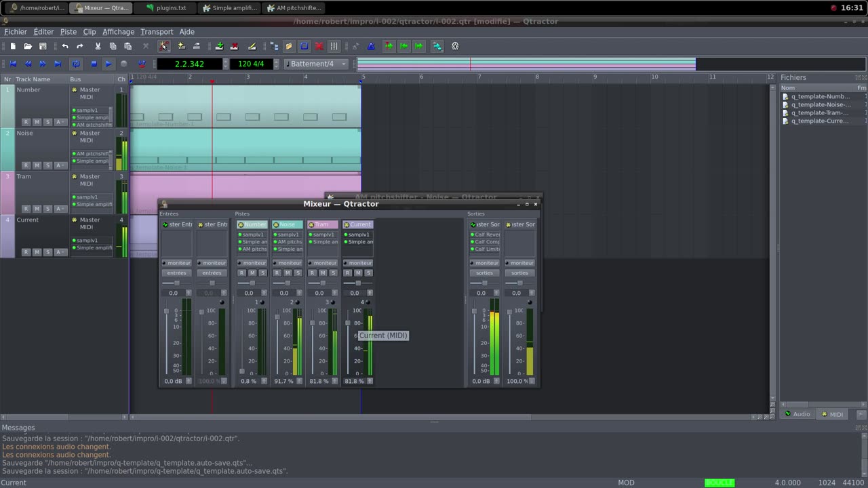Click the New session icon
The width and height of the screenshot is (868, 488).
[x=13, y=46]
